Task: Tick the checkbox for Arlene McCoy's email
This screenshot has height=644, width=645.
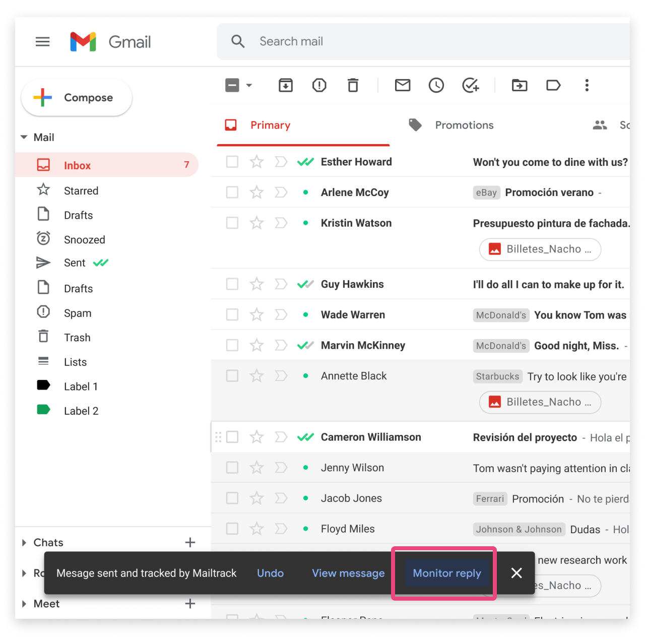Action: pos(232,192)
